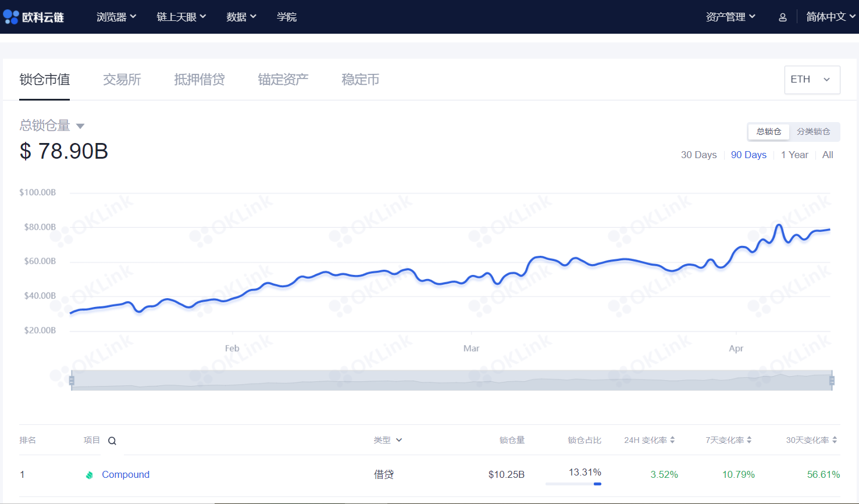859x504 pixels.
Task: Select the 分类锁仓 view toggle
Action: (814, 132)
